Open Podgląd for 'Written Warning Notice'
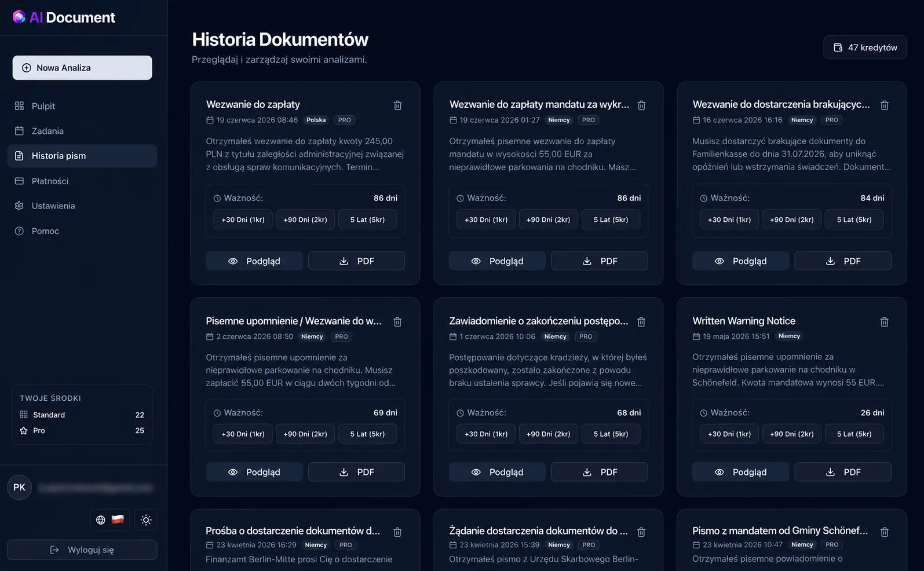924x571 pixels. [x=740, y=472]
